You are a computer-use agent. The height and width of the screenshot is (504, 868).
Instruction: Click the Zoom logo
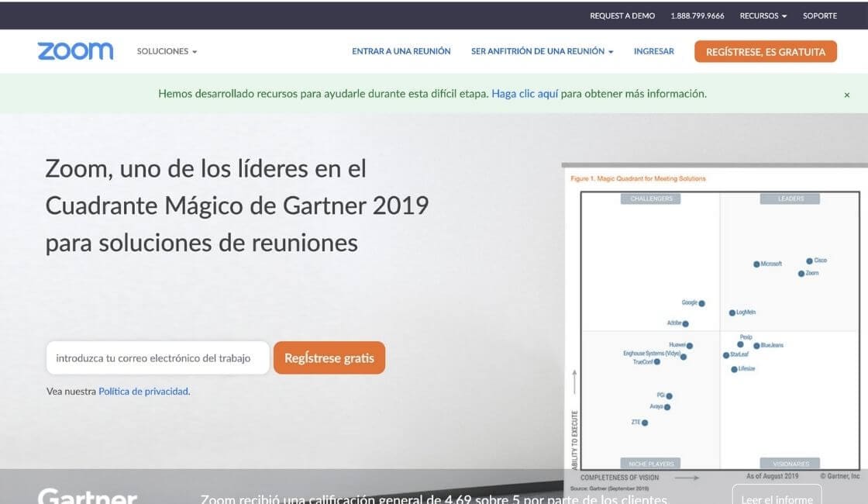(75, 51)
